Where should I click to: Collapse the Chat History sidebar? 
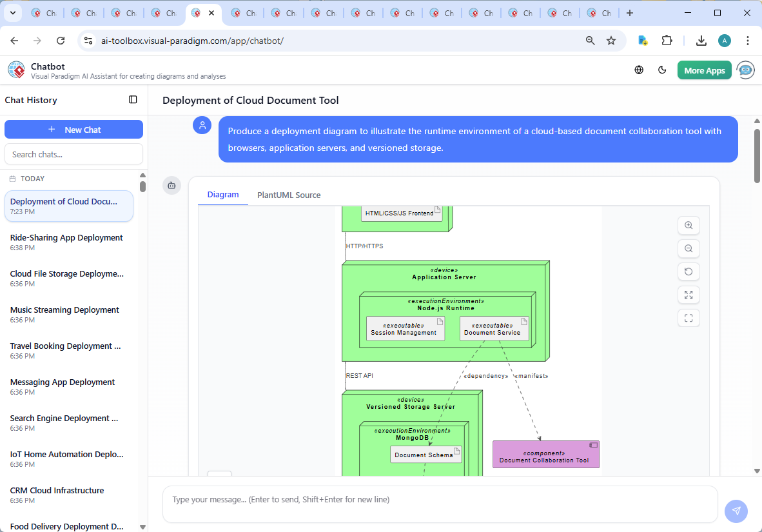pos(133,100)
